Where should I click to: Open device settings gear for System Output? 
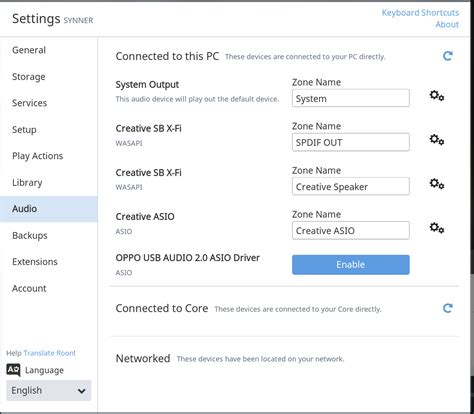[x=437, y=96]
